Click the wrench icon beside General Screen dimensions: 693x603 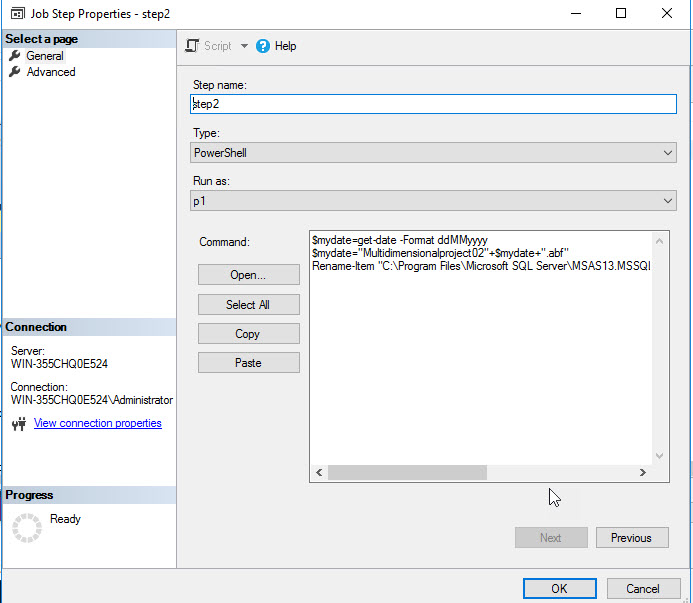[x=15, y=56]
